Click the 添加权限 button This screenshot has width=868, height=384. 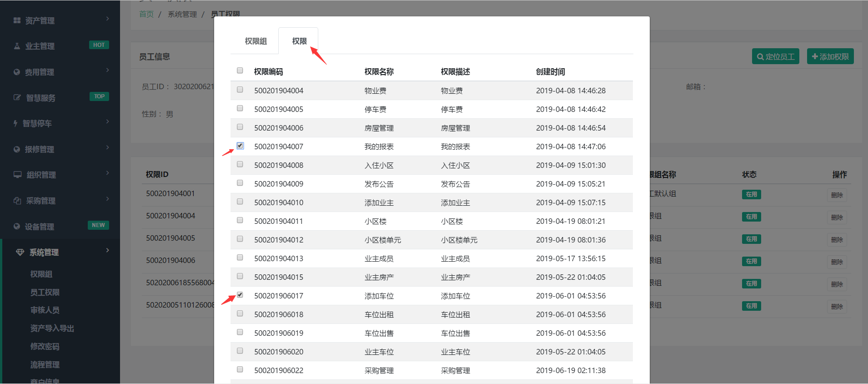click(830, 56)
